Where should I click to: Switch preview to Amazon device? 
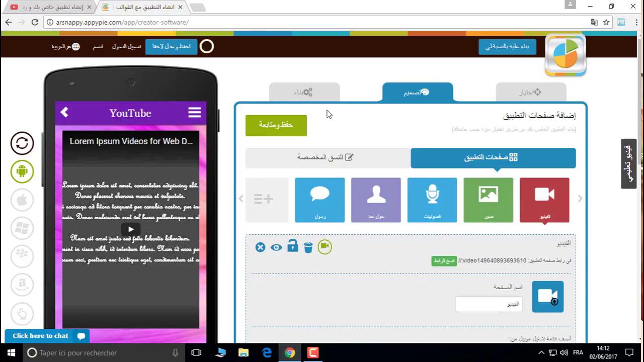click(22, 286)
